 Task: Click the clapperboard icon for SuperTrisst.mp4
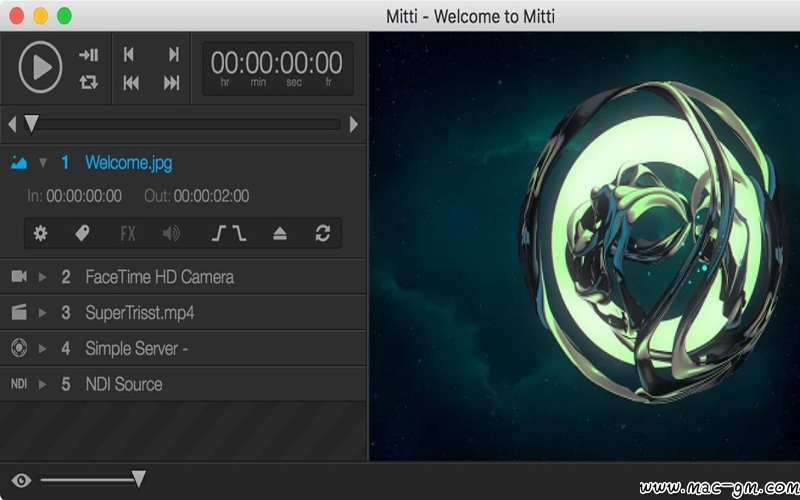[19, 312]
